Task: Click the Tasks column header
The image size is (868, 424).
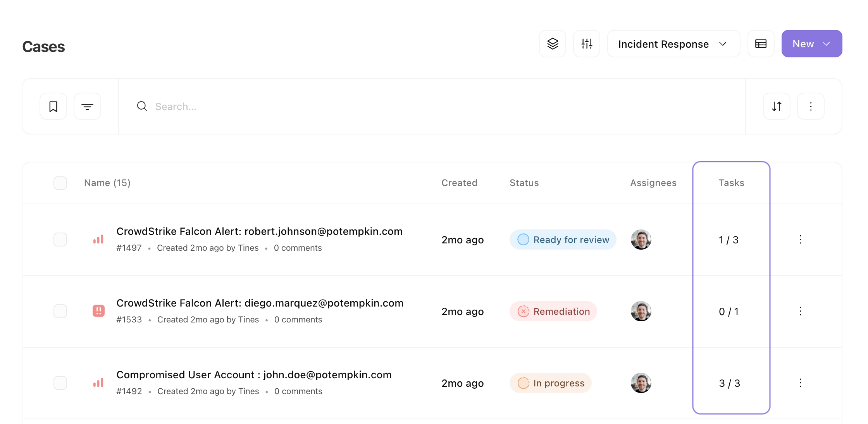Action: pyautogui.click(x=731, y=183)
